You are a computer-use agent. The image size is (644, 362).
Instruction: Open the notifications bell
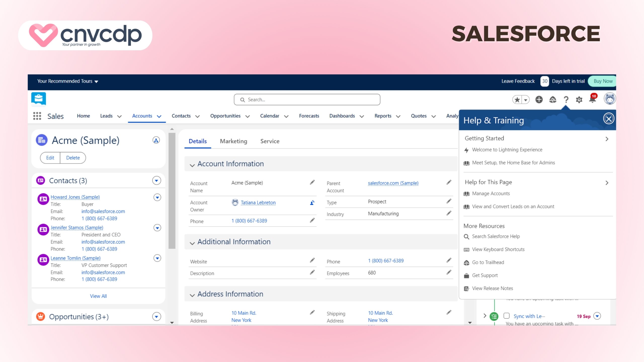click(592, 100)
